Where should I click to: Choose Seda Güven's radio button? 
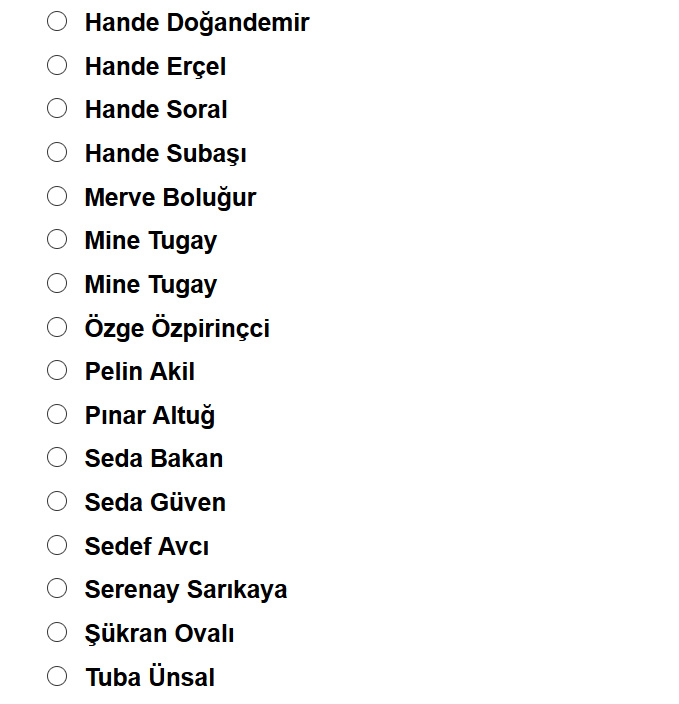(x=57, y=502)
